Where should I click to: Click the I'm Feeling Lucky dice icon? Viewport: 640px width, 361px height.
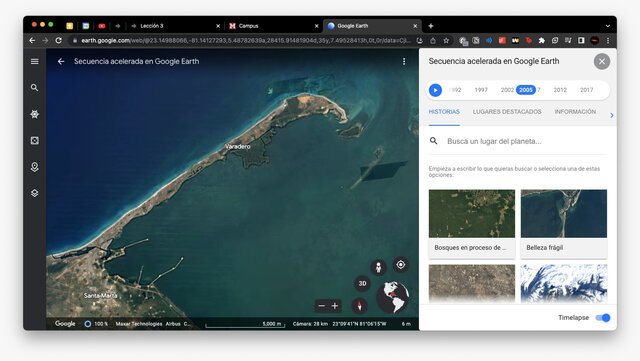point(35,140)
